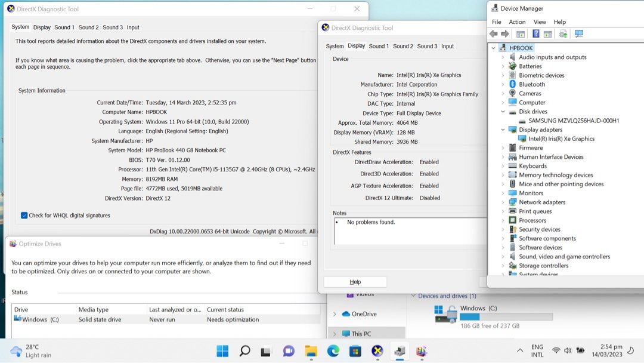Click the Help button in DirectX dialog
644x363 pixels.
pos(355,282)
